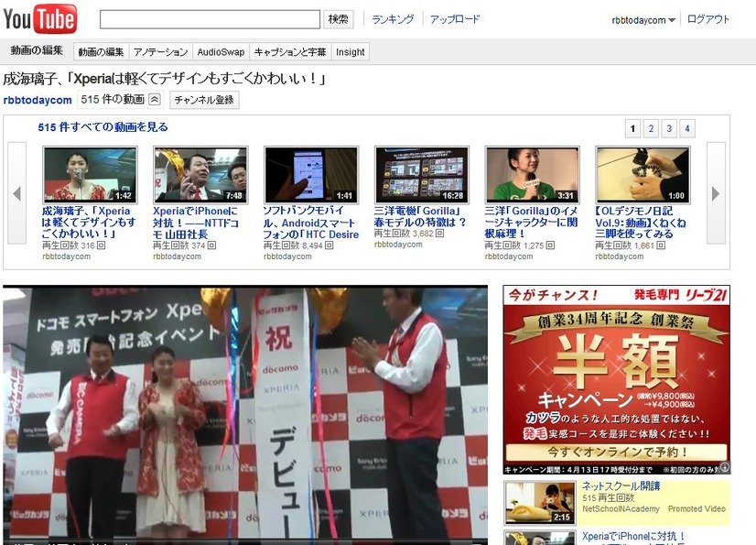The width and height of the screenshot is (756, 545).
Task: Click the 検索 search button
Action: coord(339,19)
